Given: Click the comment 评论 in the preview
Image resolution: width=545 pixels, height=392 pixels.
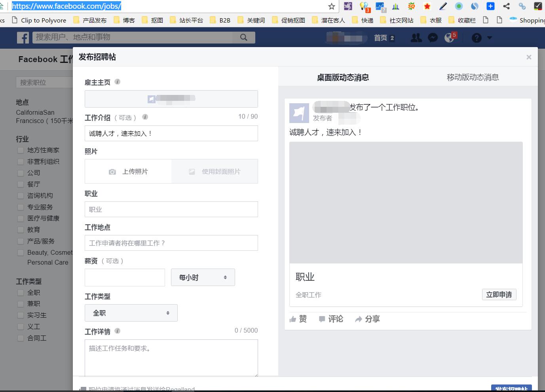Looking at the screenshot, I should (x=331, y=319).
